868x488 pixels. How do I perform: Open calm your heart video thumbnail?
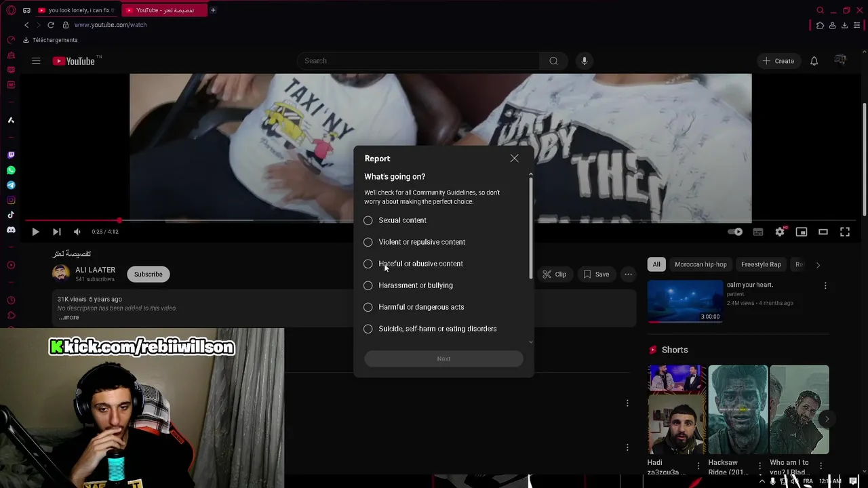click(685, 301)
